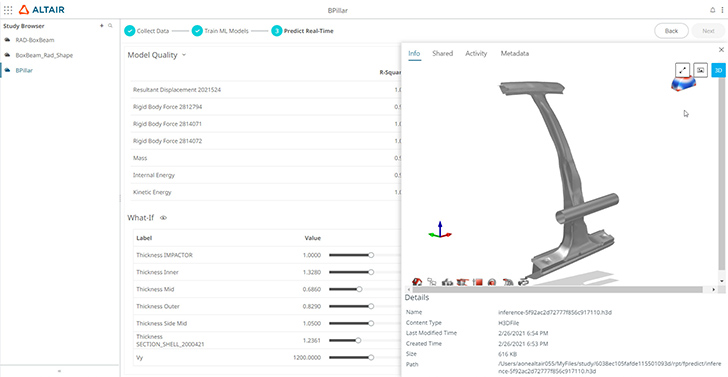Viewport: 728px width, 377px height.
Task: Search the Study Browser
Action: coord(110,26)
